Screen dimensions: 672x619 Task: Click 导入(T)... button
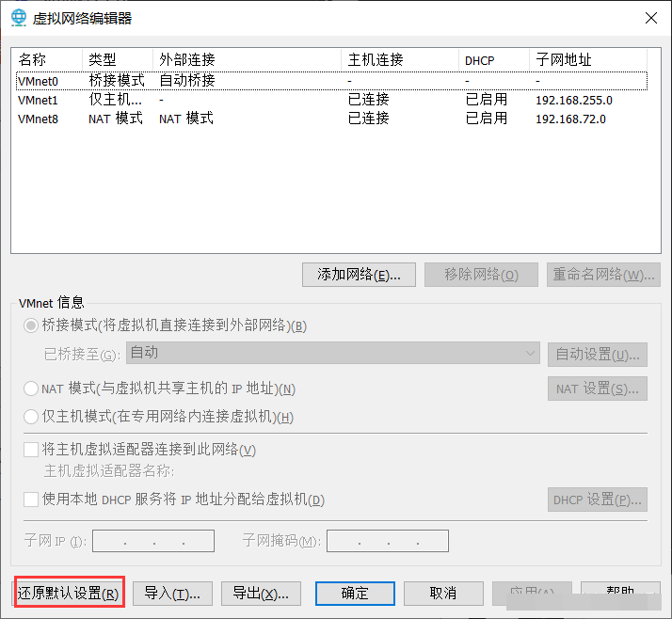click(x=173, y=594)
